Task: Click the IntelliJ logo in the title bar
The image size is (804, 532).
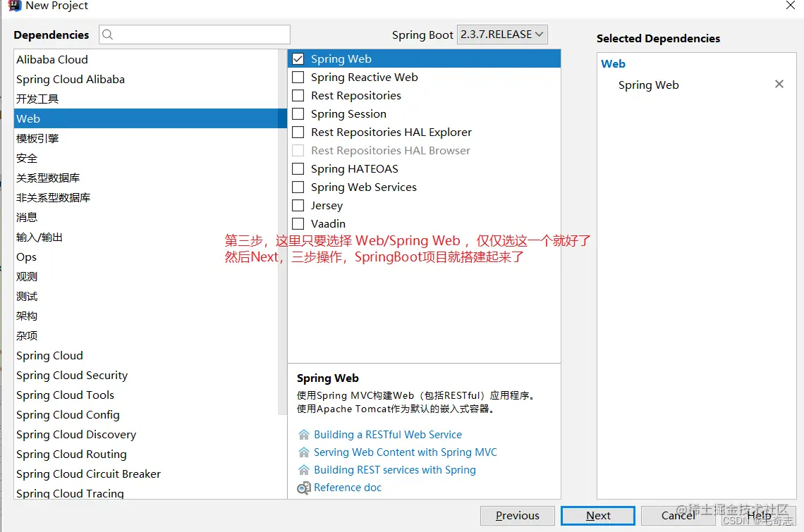Action: click(15, 6)
